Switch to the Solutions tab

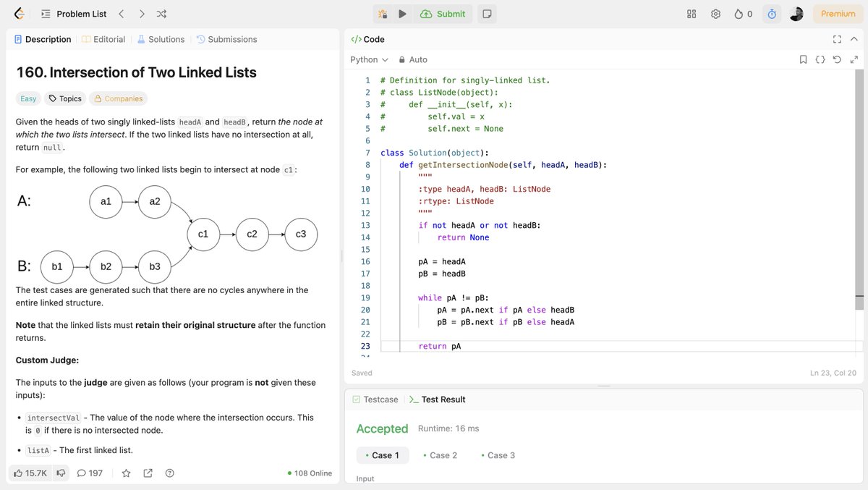[160, 39]
